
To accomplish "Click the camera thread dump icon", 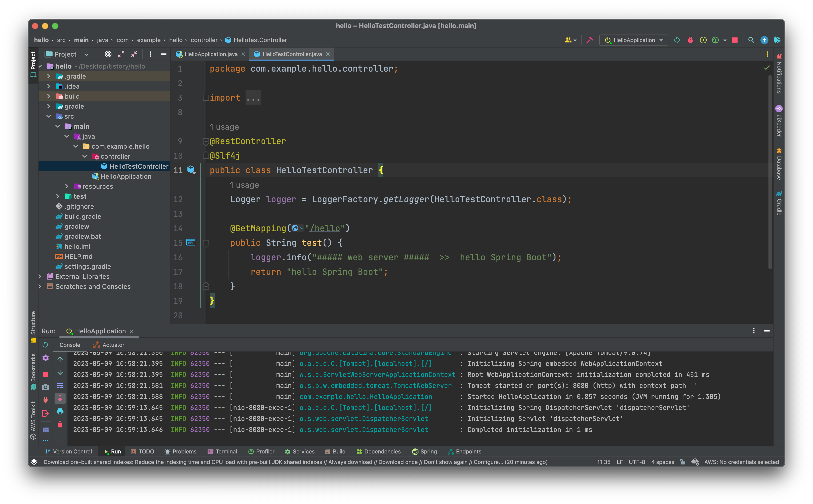I will tap(45, 387).
